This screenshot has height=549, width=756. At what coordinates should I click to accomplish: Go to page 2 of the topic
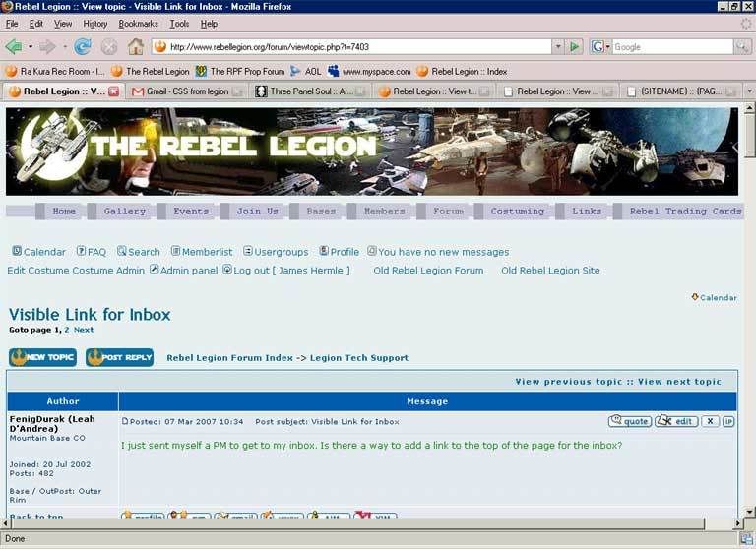pos(67,330)
